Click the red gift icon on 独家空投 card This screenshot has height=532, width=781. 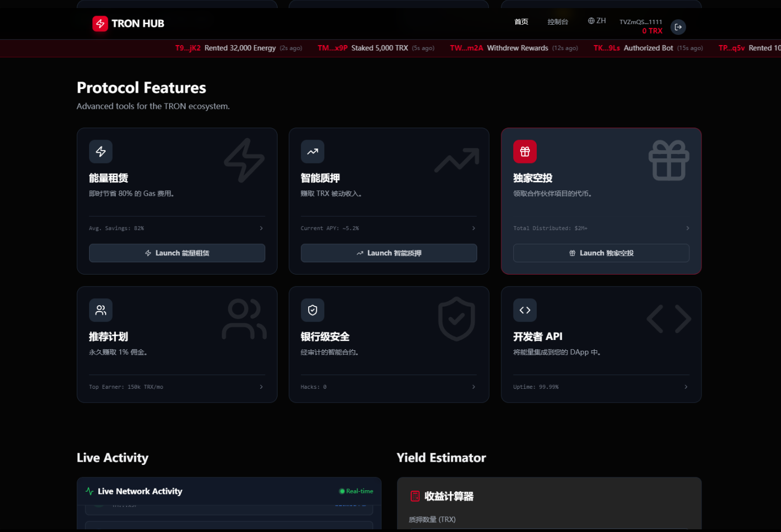coord(524,152)
